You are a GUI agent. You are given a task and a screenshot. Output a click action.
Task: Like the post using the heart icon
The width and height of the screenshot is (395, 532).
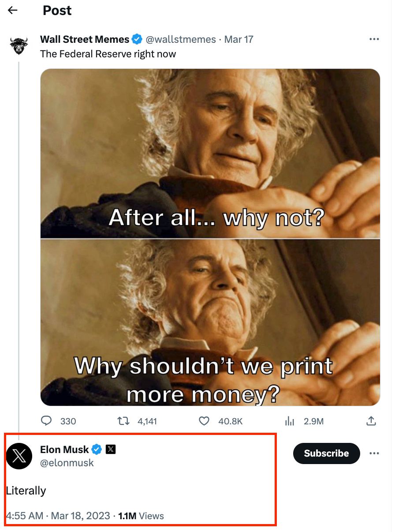click(204, 421)
